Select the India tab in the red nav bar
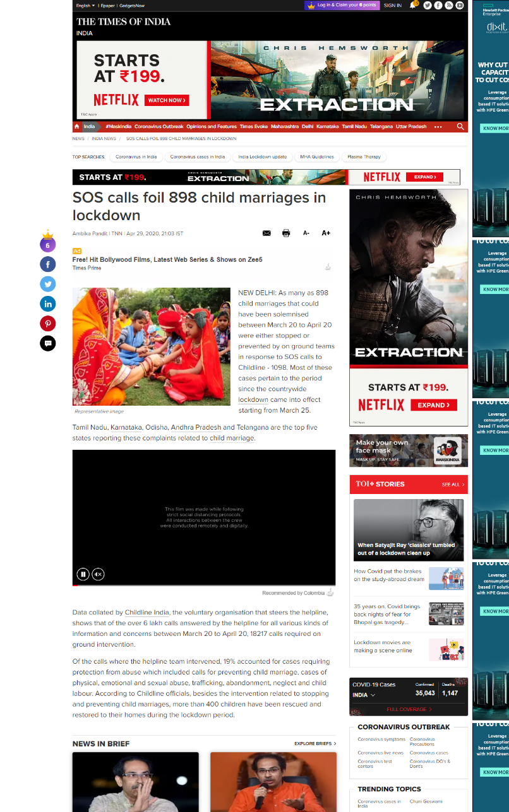Screen dimensions: 509x812 pyautogui.click(x=90, y=126)
